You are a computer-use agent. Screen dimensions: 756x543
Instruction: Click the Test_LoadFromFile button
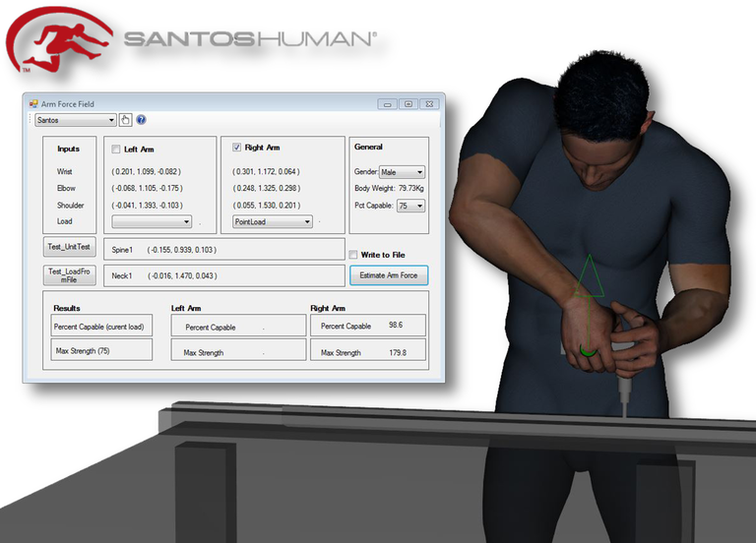click(x=69, y=275)
